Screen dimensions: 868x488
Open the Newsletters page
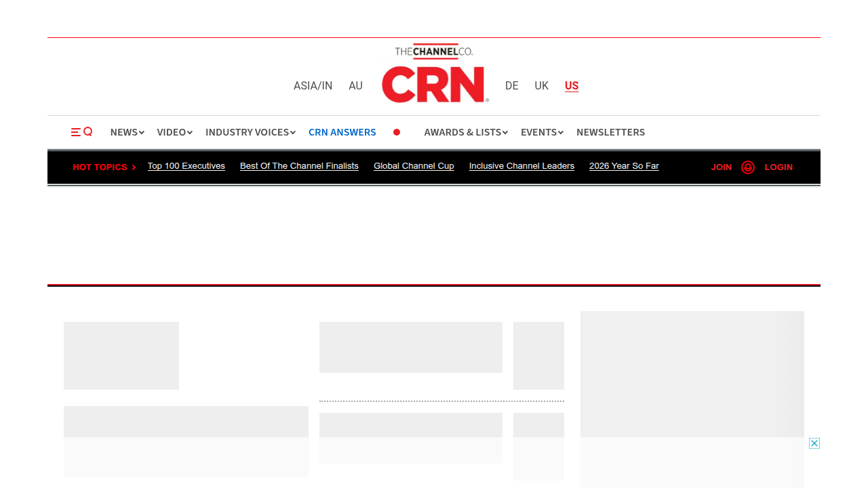pyautogui.click(x=610, y=132)
